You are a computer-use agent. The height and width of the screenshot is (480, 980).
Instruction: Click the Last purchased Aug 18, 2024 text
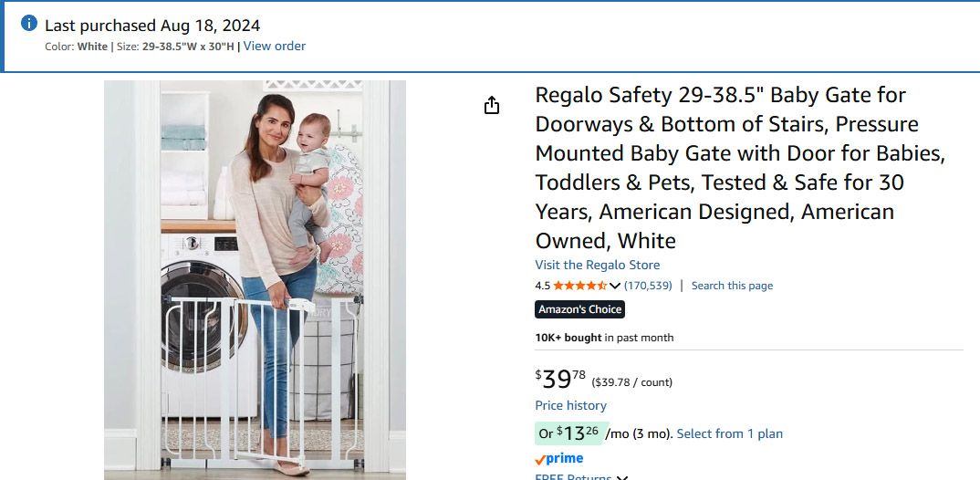coord(152,26)
